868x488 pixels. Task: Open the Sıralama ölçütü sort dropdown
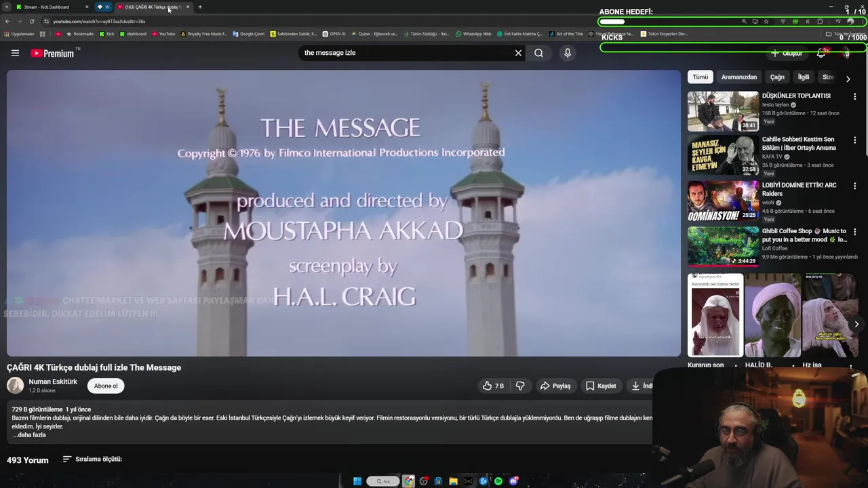pos(92,459)
